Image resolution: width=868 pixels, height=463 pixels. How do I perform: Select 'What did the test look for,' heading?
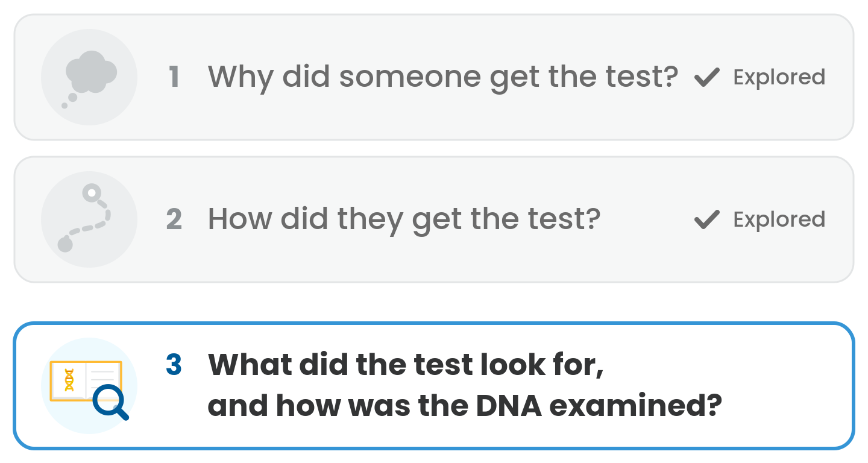[406, 364]
